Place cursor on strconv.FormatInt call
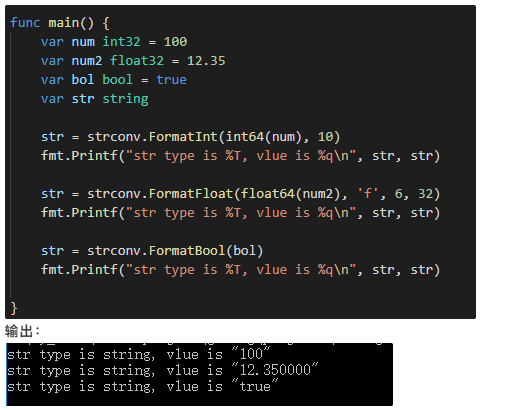Screen dimensions: 513x410 coord(214,137)
